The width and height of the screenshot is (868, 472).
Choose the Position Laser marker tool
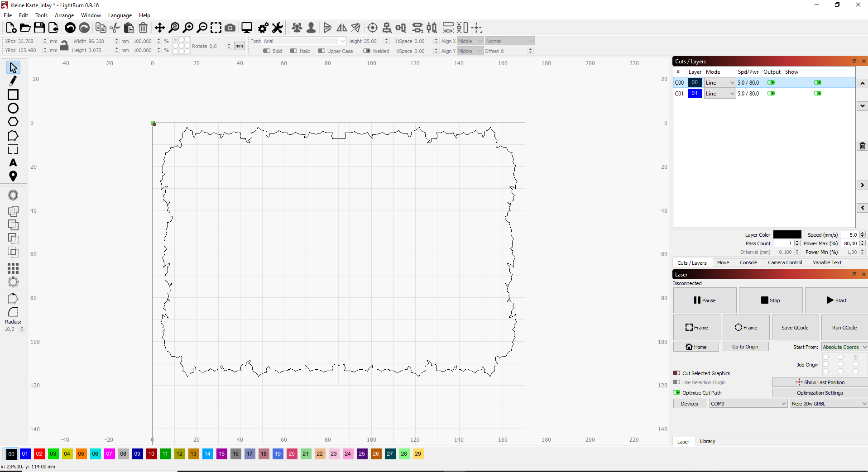[13, 176]
